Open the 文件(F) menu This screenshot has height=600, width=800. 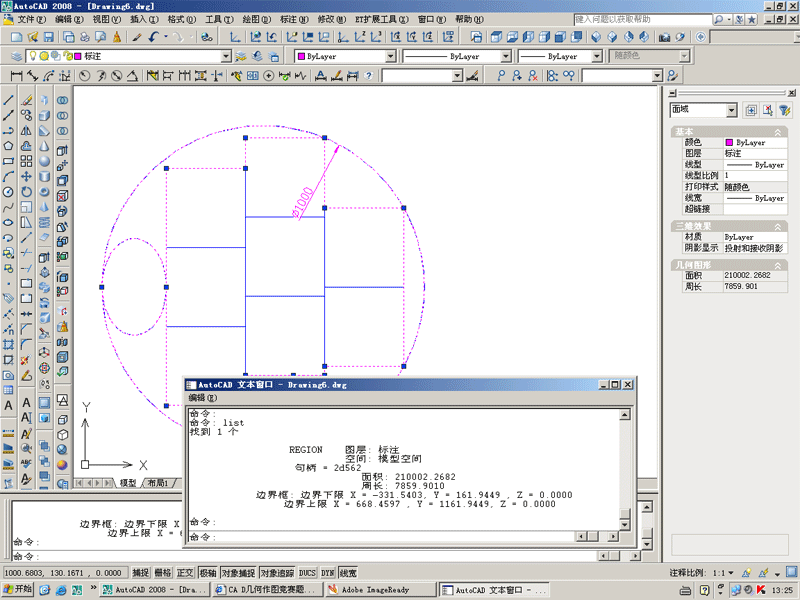point(32,19)
